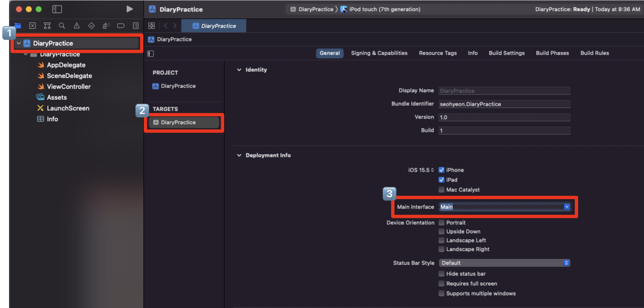This screenshot has width=644, height=308.
Task: Uncheck the iPhone checkbox
Action: (x=441, y=170)
